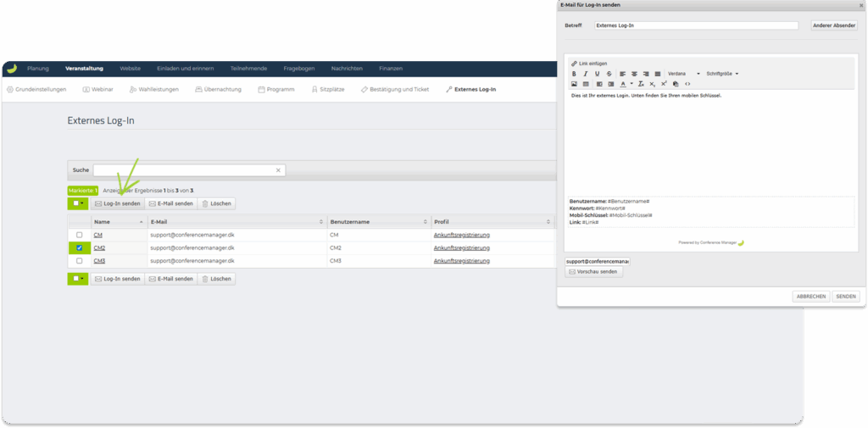This screenshot has width=868, height=428.
Task: Expand the Schriftgröße font size dropdown
Action: (x=722, y=74)
